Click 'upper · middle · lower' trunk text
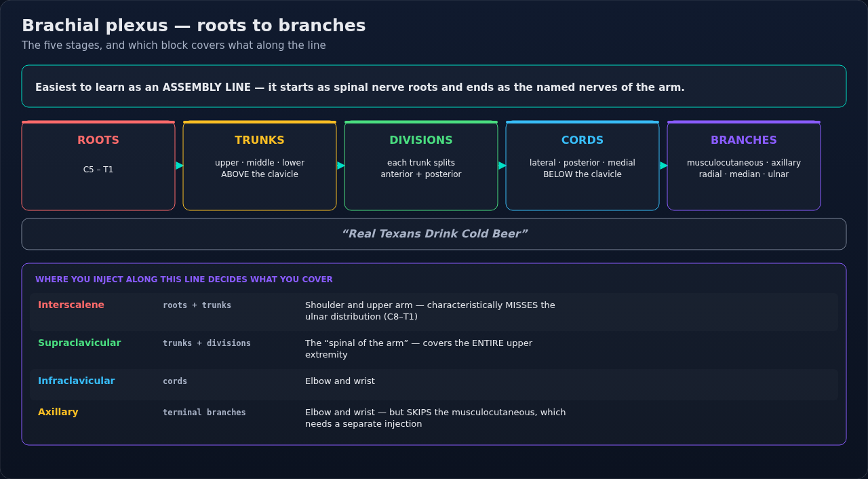This screenshot has height=479, width=868. coord(260,163)
